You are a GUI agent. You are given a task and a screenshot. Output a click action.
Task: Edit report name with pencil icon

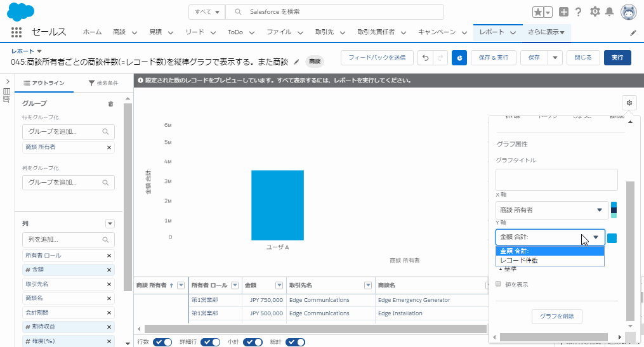[x=296, y=62]
